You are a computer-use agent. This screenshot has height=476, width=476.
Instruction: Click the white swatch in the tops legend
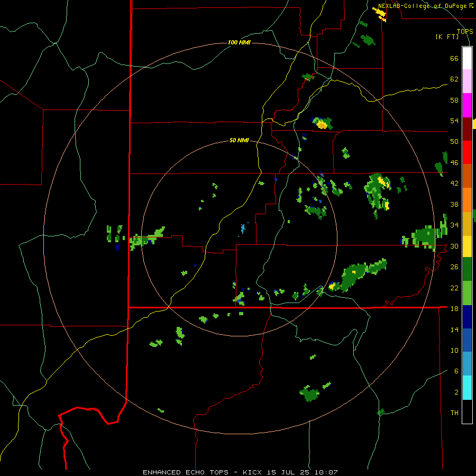(x=467, y=58)
